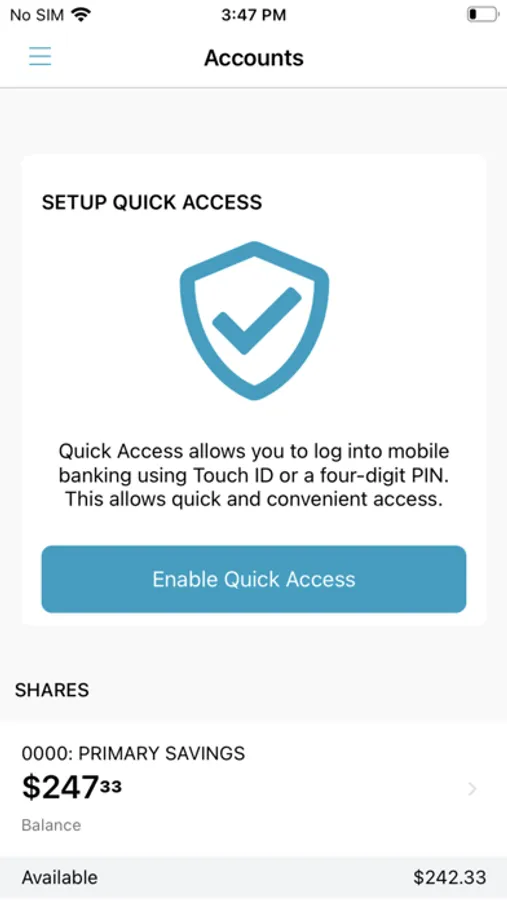Open the hamburger menu icon
This screenshot has width=507, height=900.
pyautogui.click(x=40, y=57)
